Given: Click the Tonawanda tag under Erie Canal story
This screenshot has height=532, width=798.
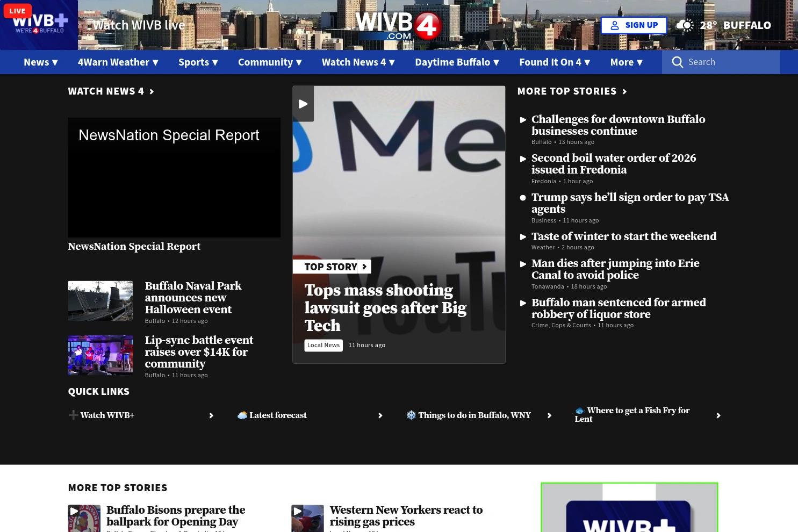Looking at the screenshot, I should pyautogui.click(x=548, y=286).
